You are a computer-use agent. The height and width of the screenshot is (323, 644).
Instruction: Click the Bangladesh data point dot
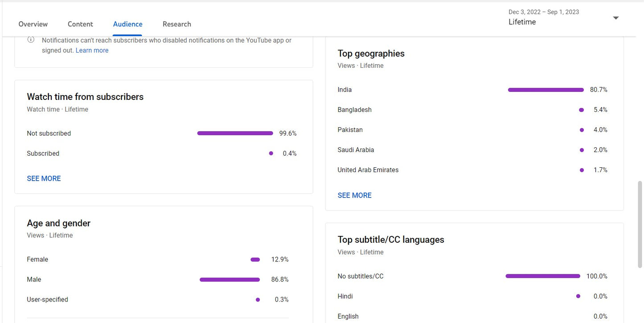(581, 110)
